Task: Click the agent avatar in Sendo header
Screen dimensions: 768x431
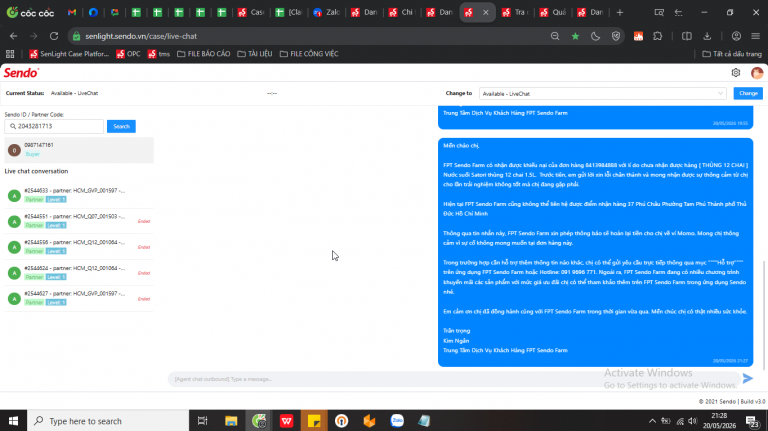Action: pyautogui.click(x=757, y=73)
